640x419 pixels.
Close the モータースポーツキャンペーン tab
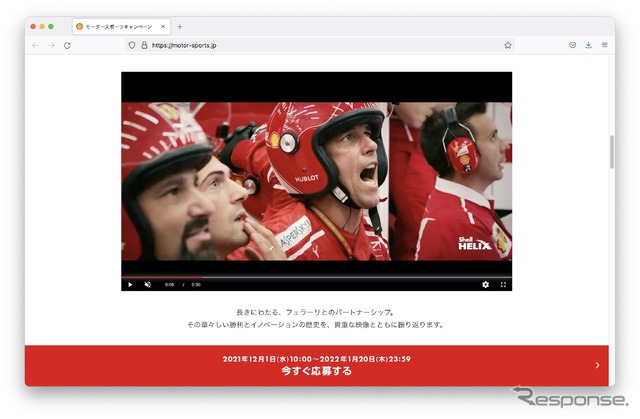(163, 27)
